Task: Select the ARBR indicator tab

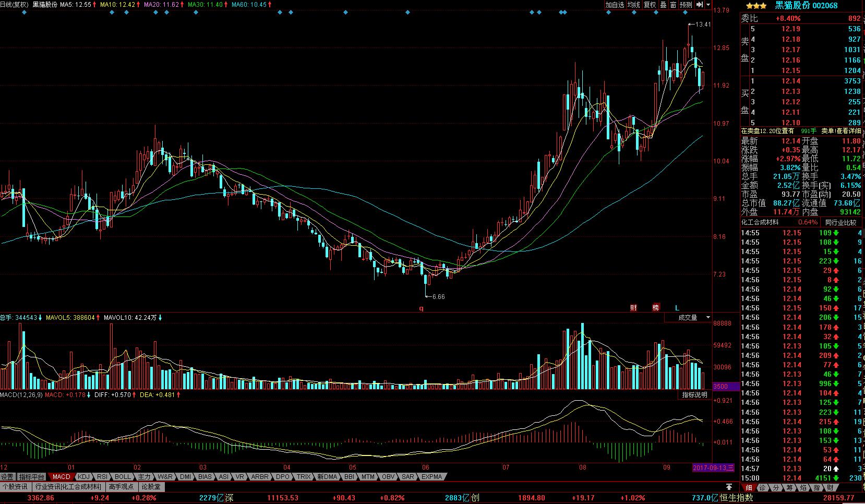Action: [x=260, y=477]
